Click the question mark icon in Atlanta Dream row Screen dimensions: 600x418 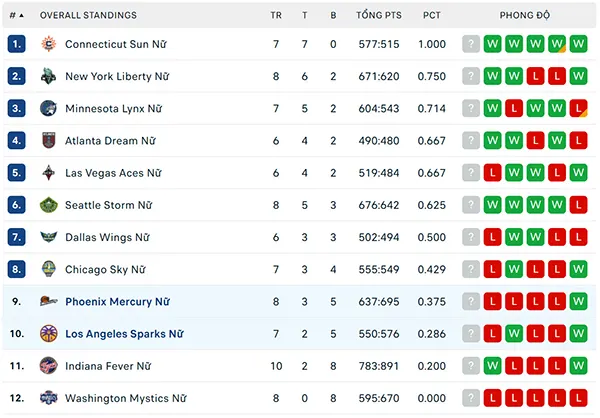471,140
